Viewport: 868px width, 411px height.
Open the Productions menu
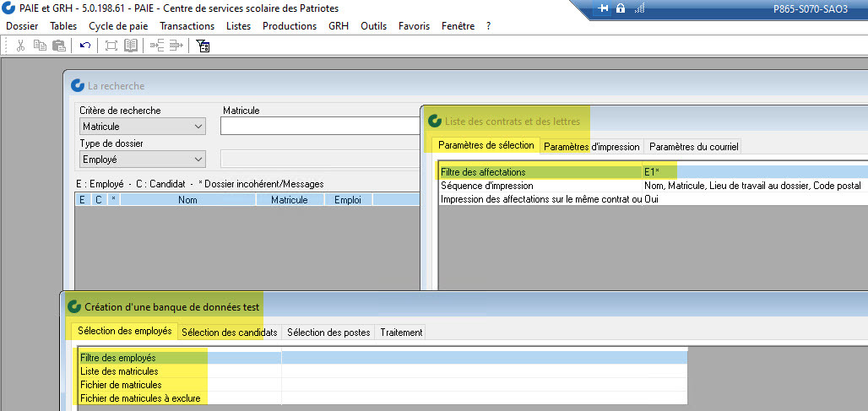coord(290,26)
